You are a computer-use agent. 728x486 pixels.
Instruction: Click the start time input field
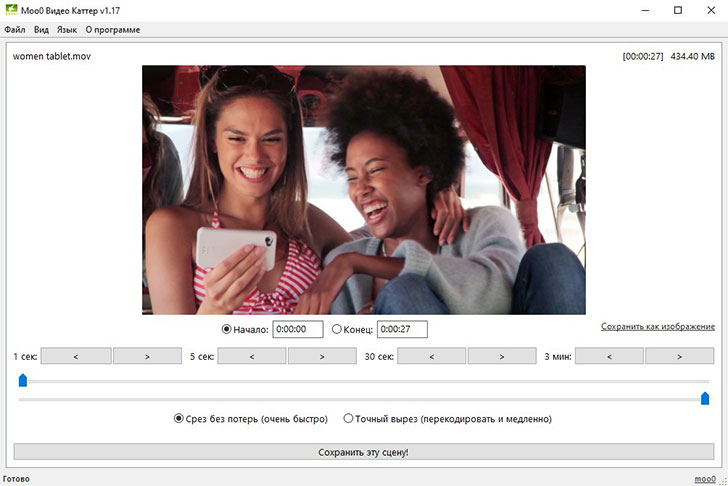point(298,329)
